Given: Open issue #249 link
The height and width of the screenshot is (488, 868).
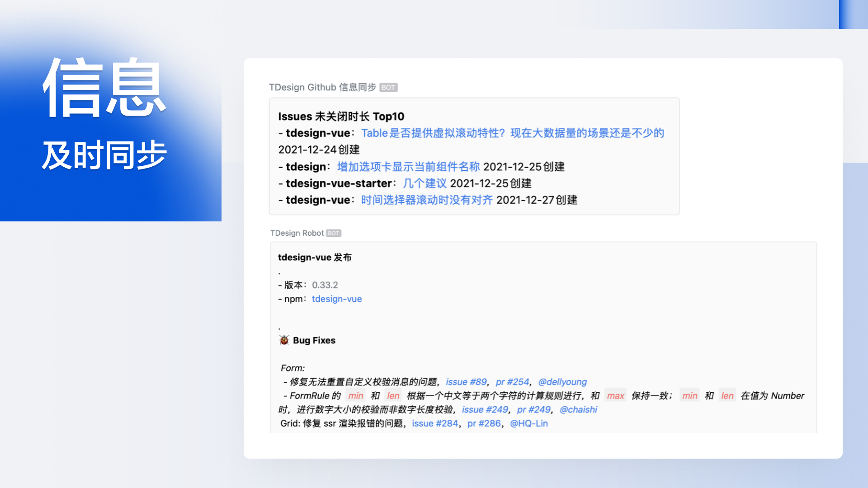Looking at the screenshot, I should coord(485,409).
